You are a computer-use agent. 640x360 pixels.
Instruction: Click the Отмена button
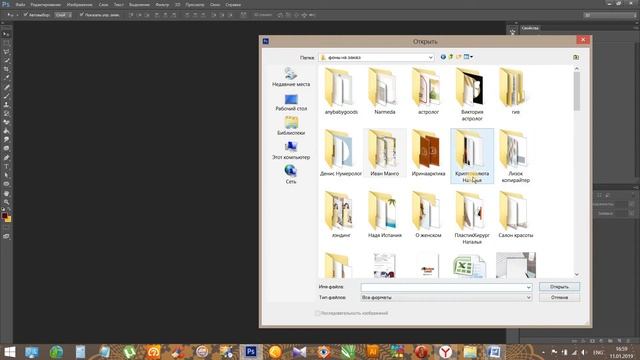pyautogui.click(x=559, y=298)
